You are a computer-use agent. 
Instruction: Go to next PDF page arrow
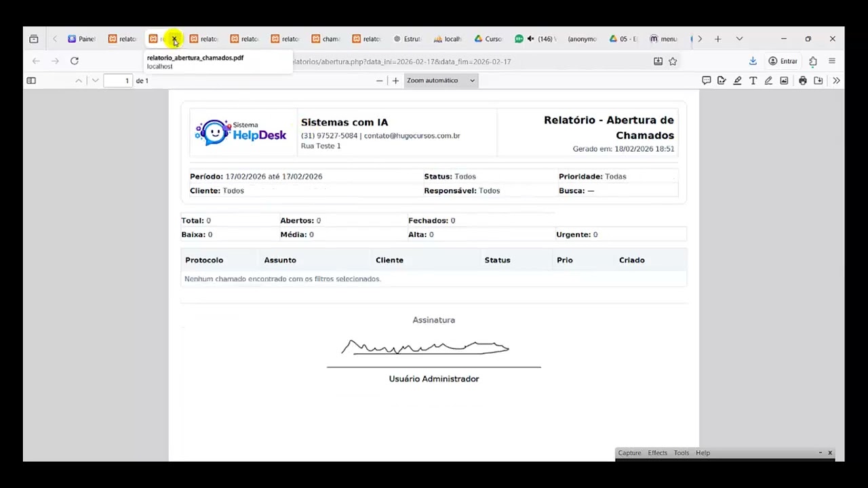pyautogui.click(x=95, y=81)
